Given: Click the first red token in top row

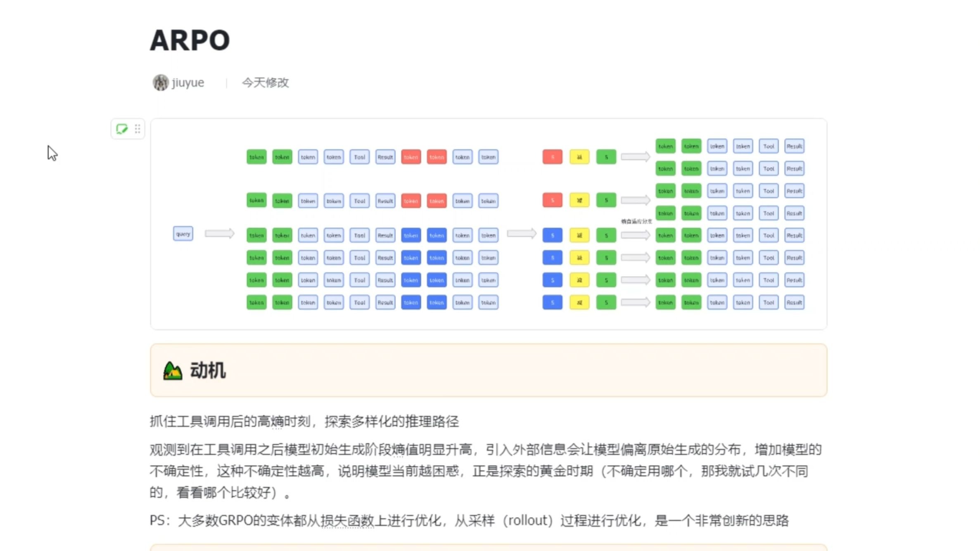Looking at the screenshot, I should pyautogui.click(x=411, y=157).
